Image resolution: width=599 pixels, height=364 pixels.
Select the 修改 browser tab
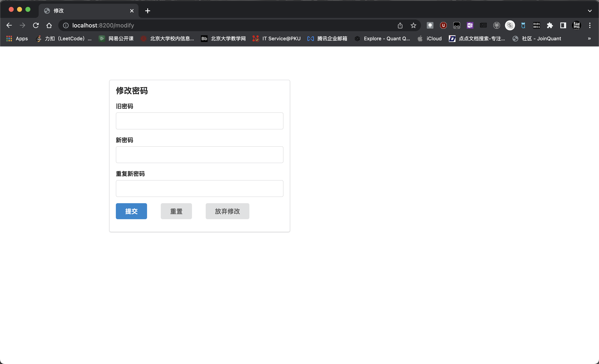point(85,11)
